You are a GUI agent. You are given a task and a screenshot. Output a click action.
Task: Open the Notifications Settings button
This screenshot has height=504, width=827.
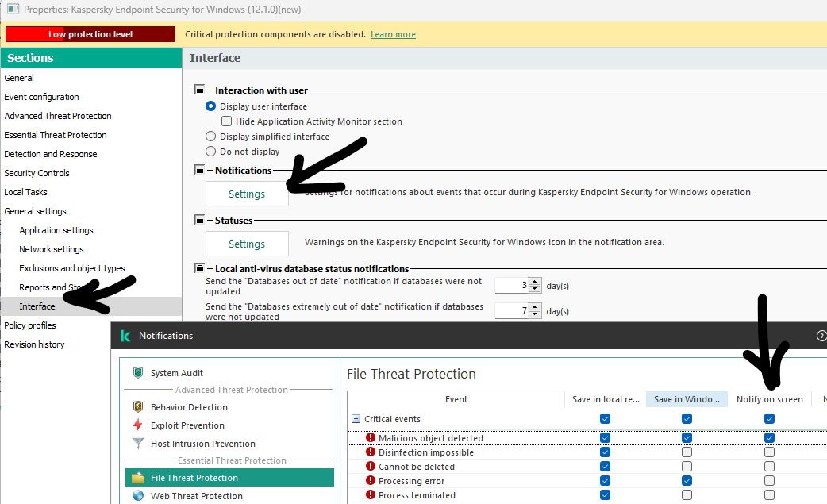(x=247, y=194)
